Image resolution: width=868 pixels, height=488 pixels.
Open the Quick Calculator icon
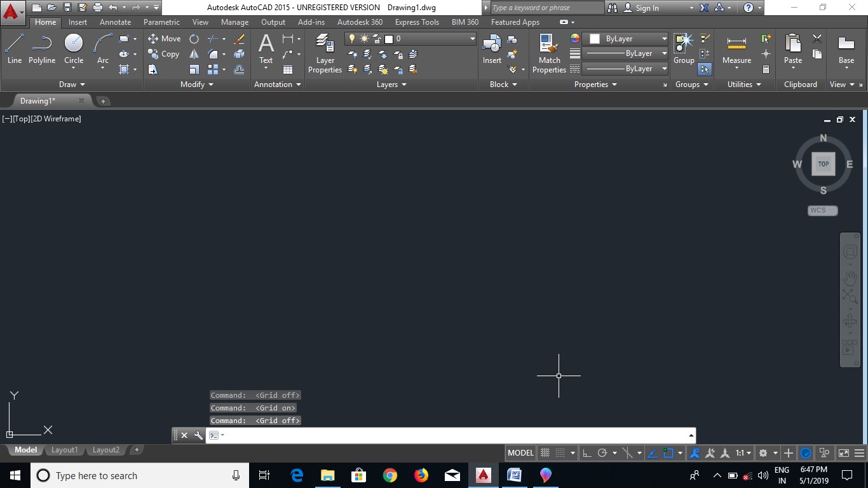tap(766, 69)
